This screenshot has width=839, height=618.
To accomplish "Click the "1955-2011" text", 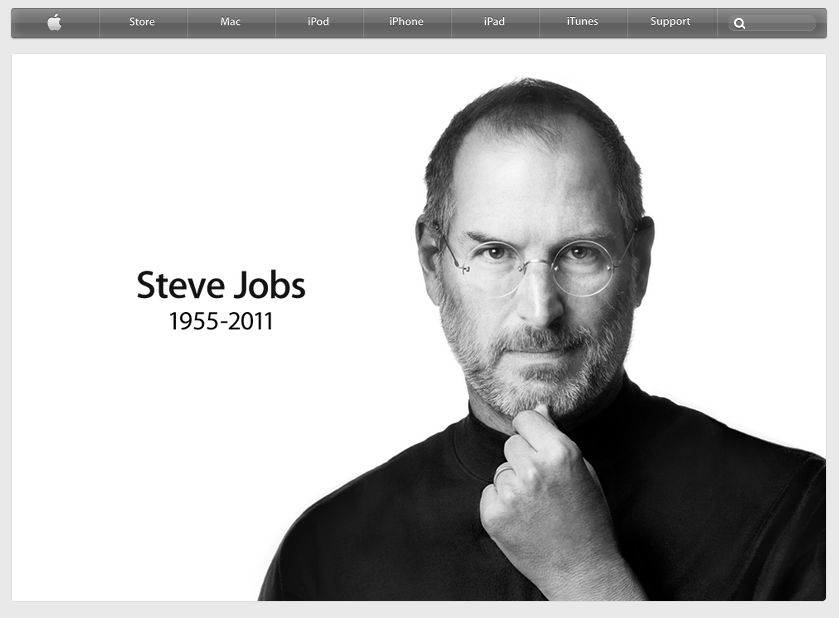I will [221, 322].
